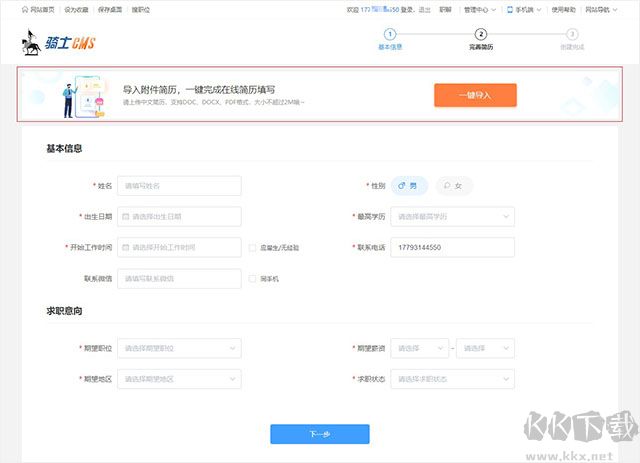
Task: Click 保存桌面 in top bar
Action: (x=110, y=9)
